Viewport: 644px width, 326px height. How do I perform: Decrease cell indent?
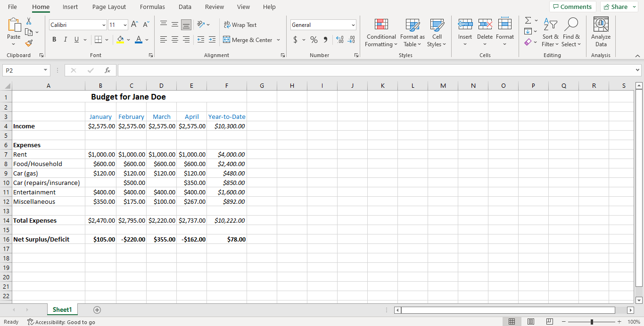tap(201, 40)
